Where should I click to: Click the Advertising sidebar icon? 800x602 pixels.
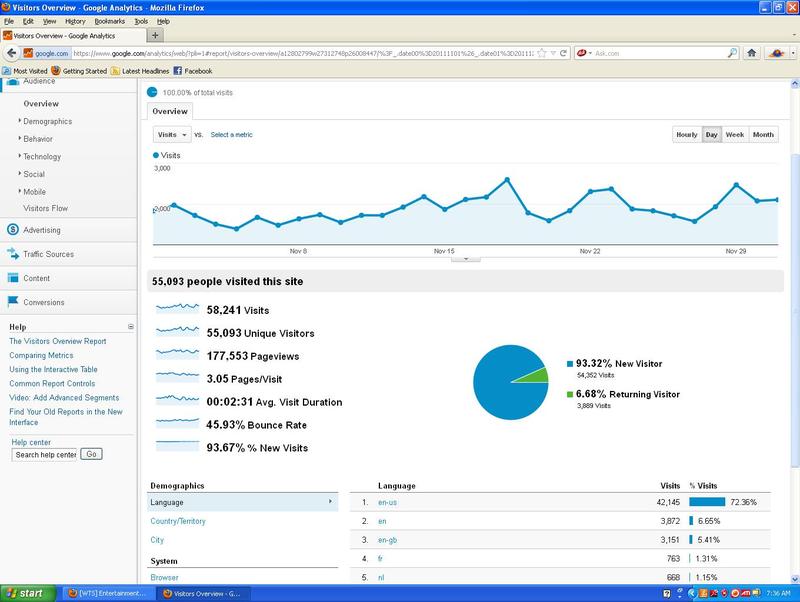tap(13, 230)
